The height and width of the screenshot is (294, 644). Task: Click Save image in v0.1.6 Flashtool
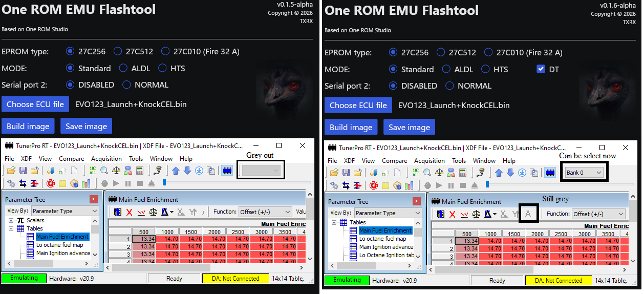(x=409, y=127)
